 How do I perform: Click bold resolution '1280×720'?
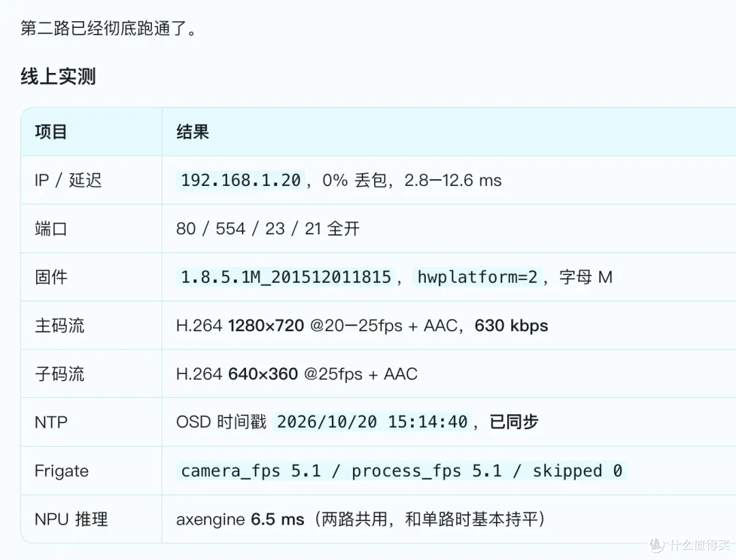pyautogui.click(x=266, y=325)
